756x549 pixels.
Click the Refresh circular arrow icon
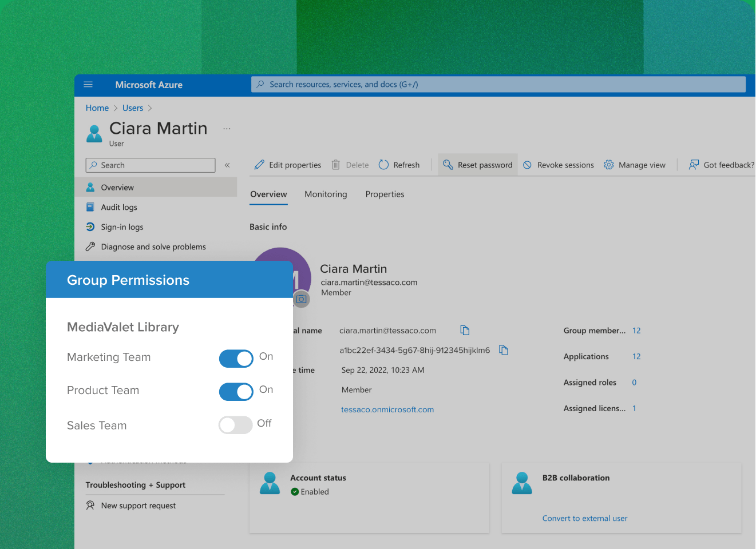click(383, 165)
